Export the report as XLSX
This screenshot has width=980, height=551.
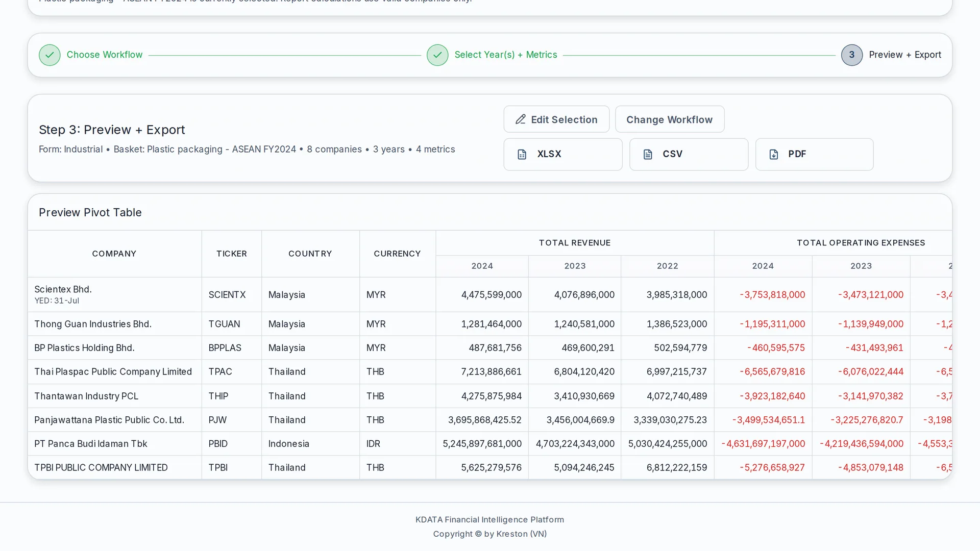pos(563,154)
